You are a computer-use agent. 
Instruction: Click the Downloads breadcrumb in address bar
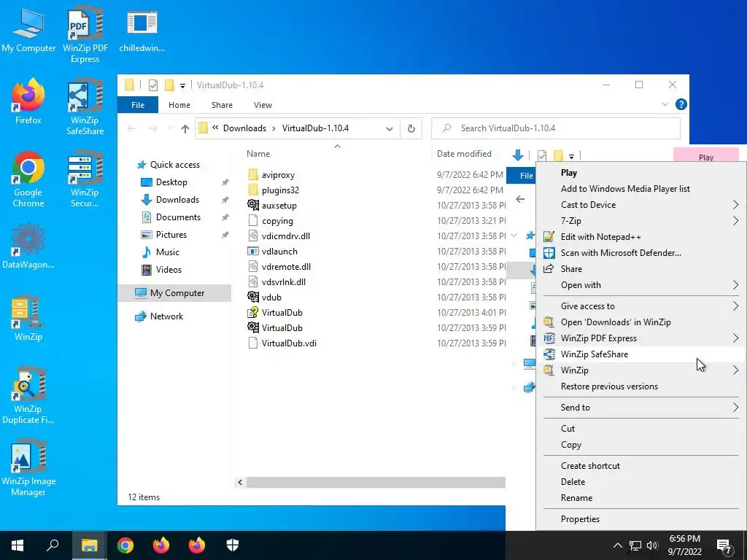click(244, 128)
